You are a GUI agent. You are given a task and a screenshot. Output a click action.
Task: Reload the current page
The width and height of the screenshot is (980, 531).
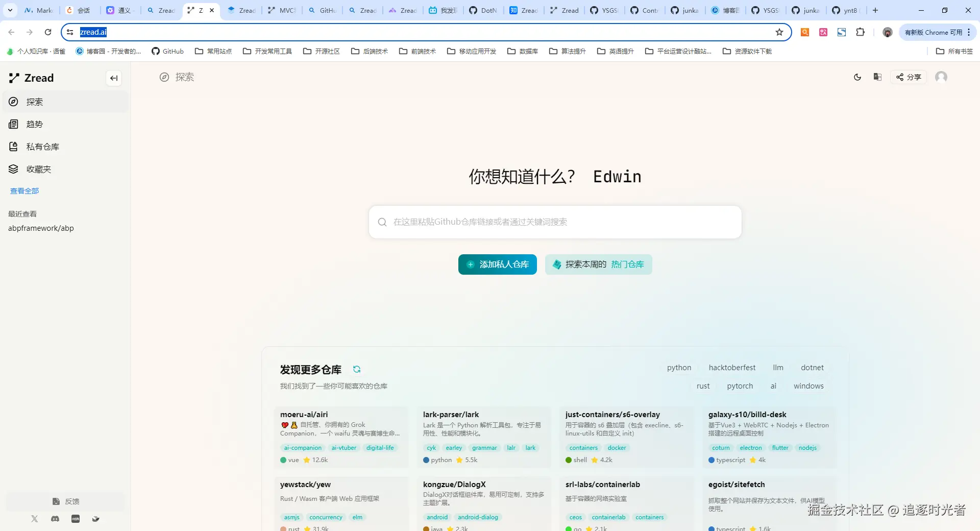pos(48,32)
